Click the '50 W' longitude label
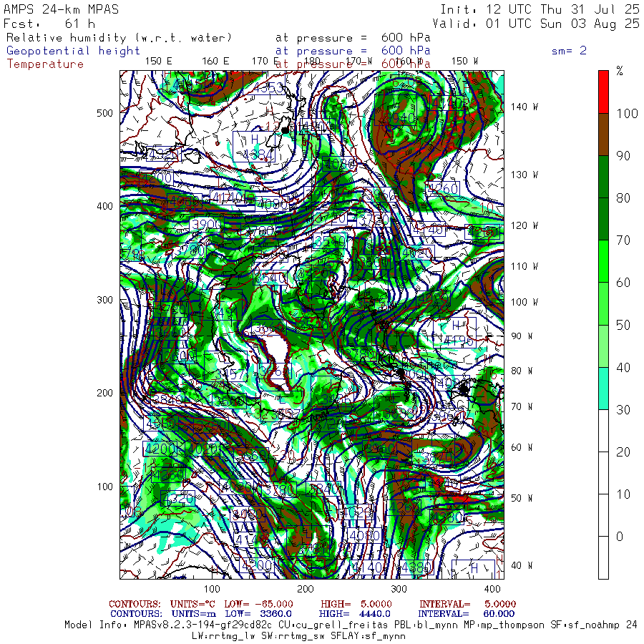644x644 pixels. [522, 499]
